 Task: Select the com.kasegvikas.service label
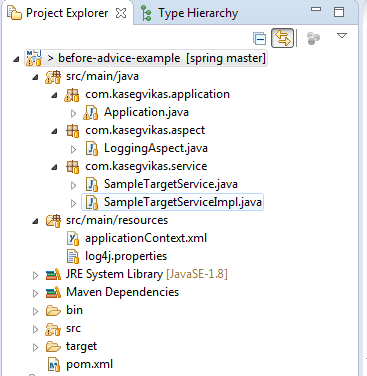tap(146, 166)
